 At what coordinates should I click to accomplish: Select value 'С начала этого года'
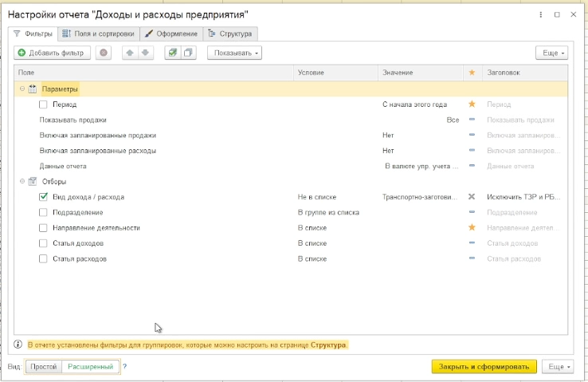coord(415,104)
